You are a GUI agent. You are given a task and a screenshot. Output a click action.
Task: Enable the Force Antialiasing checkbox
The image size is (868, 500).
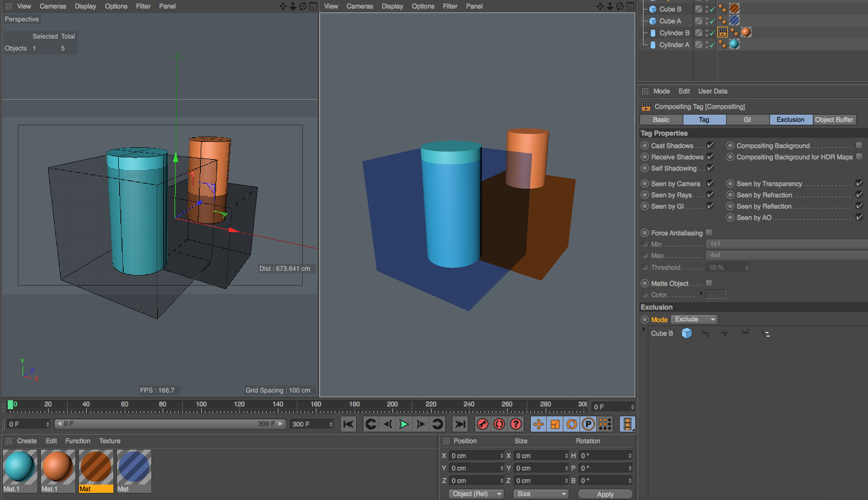[709, 233]
